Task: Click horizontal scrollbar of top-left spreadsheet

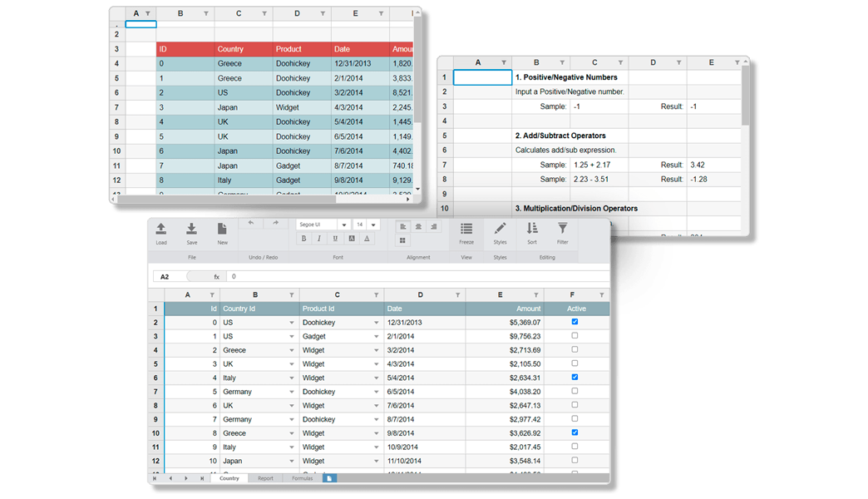Action: click(227, 199)
